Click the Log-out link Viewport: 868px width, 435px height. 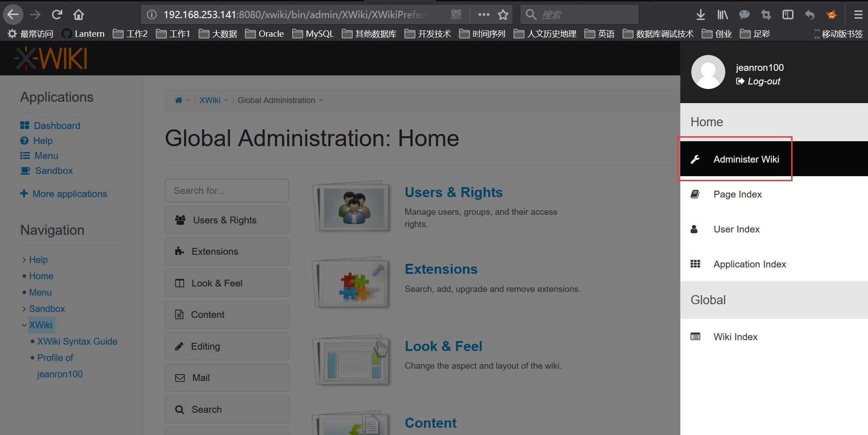tap(758, 81)
